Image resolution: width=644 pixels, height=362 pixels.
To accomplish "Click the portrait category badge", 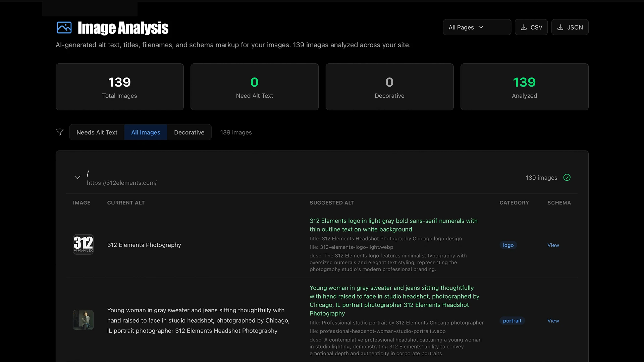I will click(x=512, y=321).
